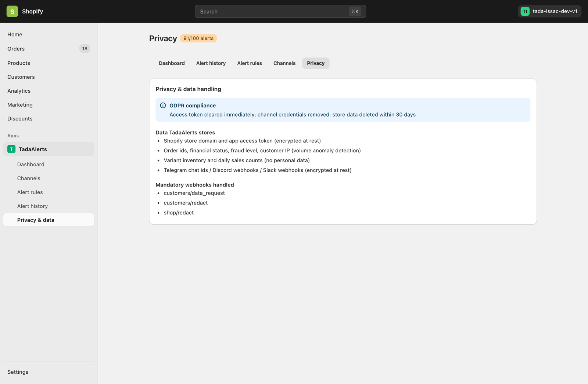Viewport: 588px width, 384px height.
Task: Click the 91/100 alerts badge
Action: pyautogui.click(x=198, y=38)
